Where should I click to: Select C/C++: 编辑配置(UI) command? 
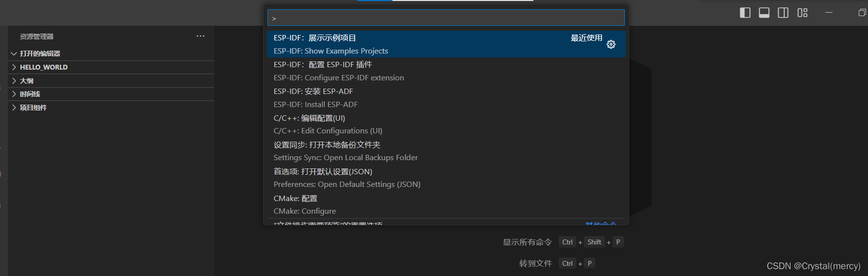[446, 125]
